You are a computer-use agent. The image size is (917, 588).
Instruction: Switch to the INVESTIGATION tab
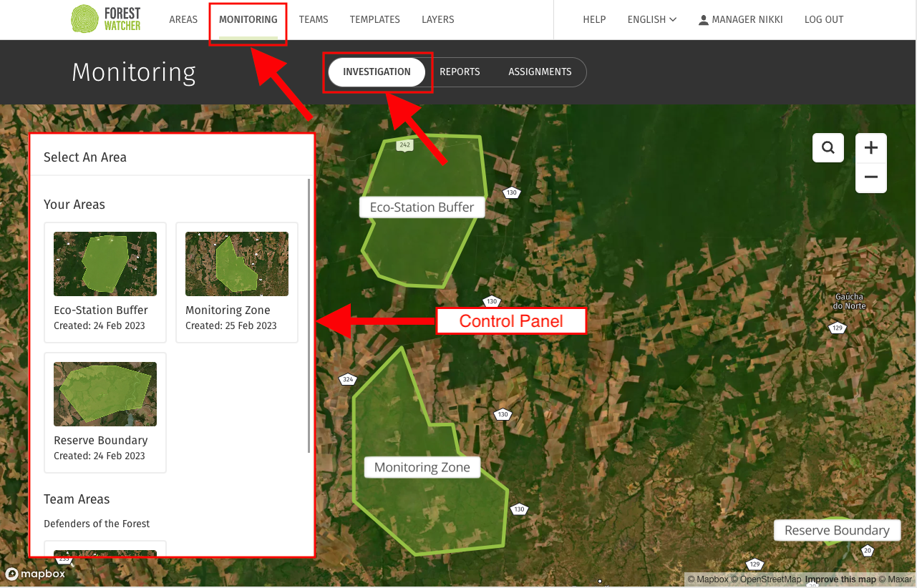377,72
